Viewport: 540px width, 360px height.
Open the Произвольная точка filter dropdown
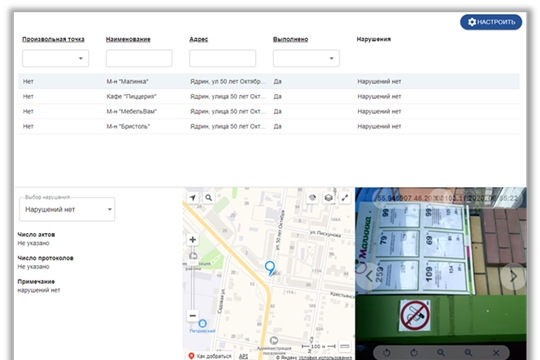55,58
